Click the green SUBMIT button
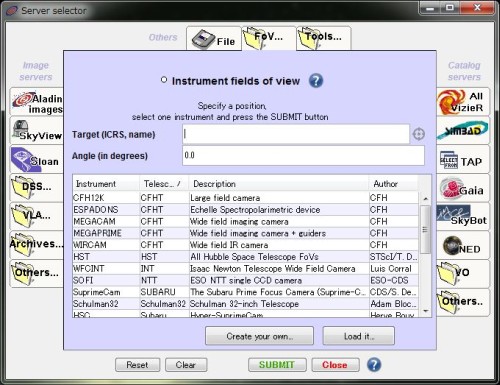 [x=277, y=365]
